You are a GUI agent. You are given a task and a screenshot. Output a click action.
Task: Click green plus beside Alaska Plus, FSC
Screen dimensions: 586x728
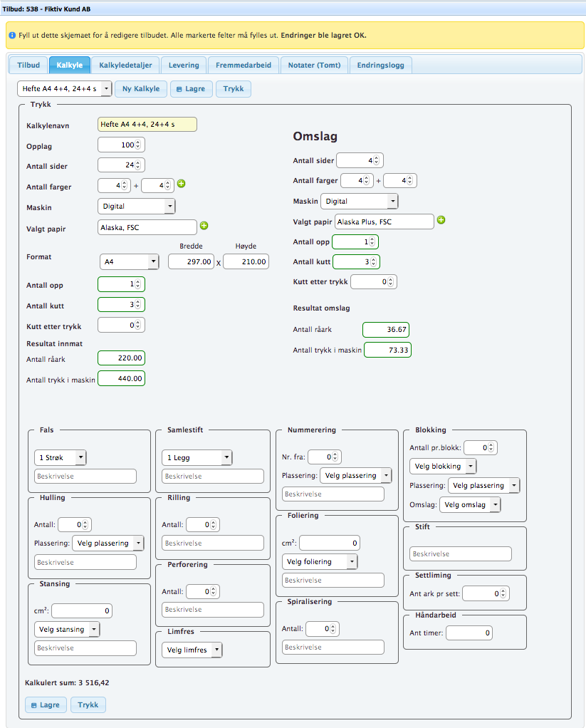click(x=441, y=220)
